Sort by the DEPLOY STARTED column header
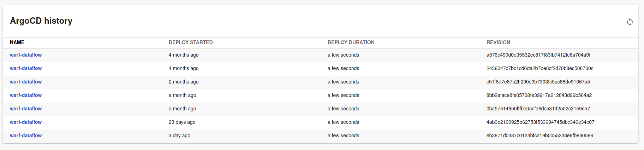The height and width of the screenshot is (150, 644). [191, 42]
